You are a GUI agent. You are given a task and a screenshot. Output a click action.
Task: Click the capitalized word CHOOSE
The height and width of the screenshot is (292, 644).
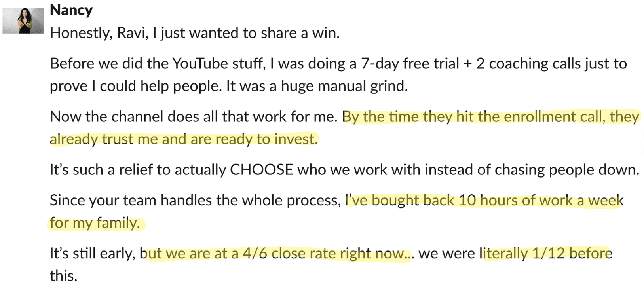tap(261, 170)
